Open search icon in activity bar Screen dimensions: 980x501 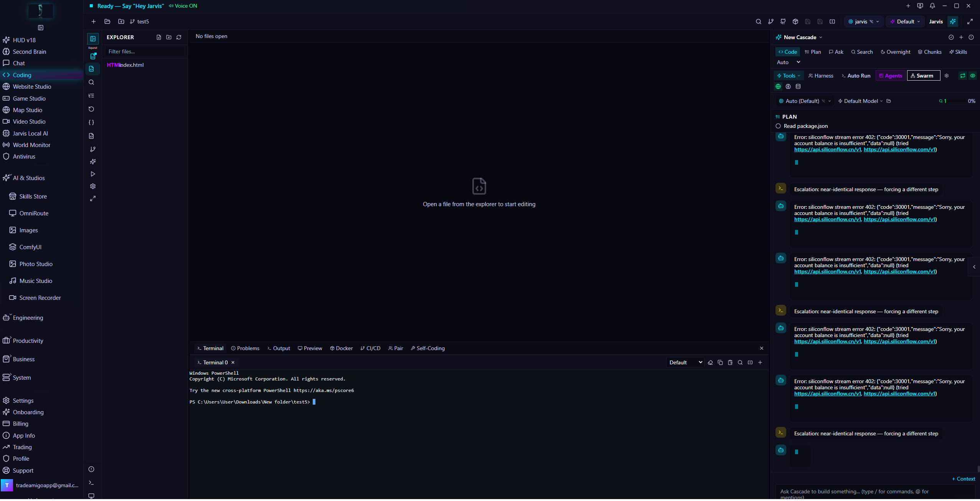click(91, 82)
